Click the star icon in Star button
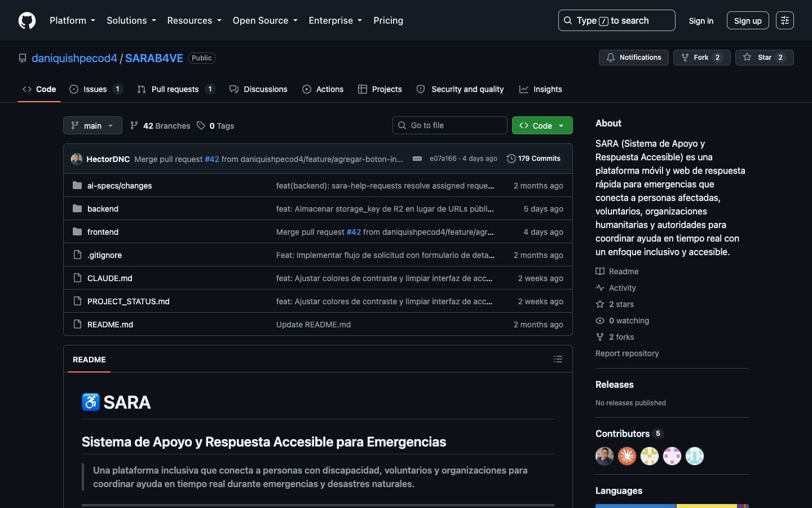The width and height of the screenshot is (812, 508). [747, 58]
